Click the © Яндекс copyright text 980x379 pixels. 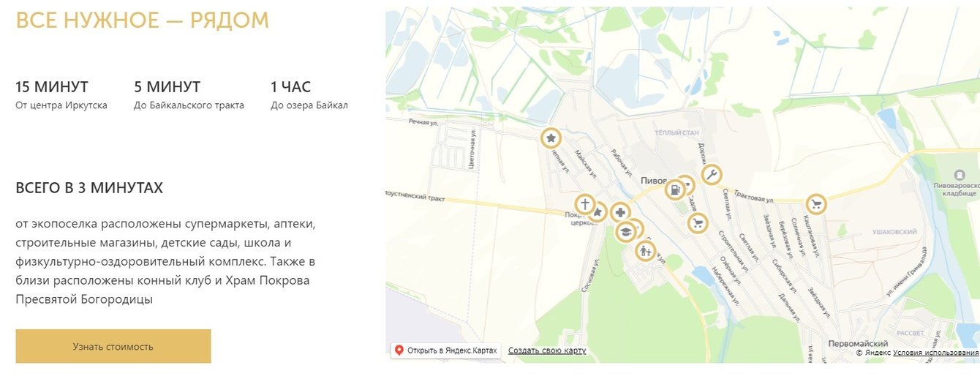[x=873, y=353]
